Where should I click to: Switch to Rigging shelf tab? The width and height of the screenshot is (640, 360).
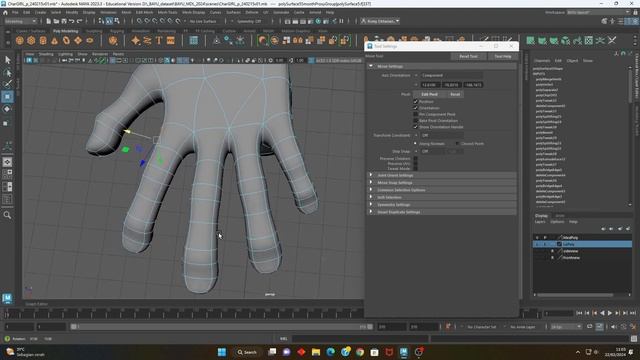tap(116, 31)
